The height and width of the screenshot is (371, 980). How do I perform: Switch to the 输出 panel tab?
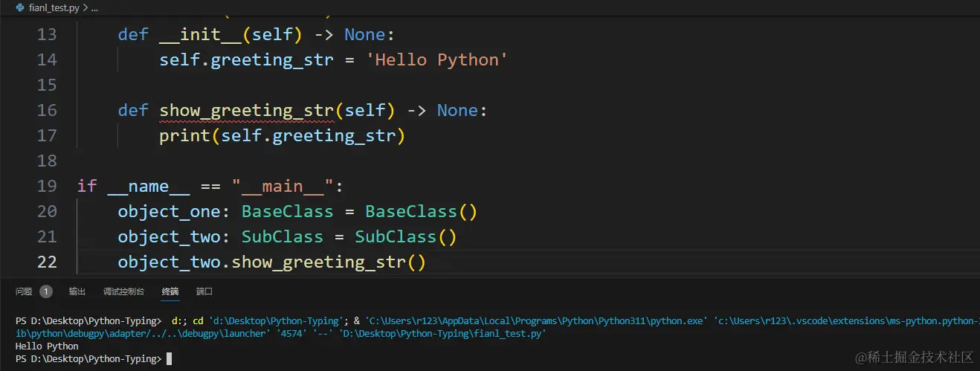pyautogui.click(x=77, y=291)
